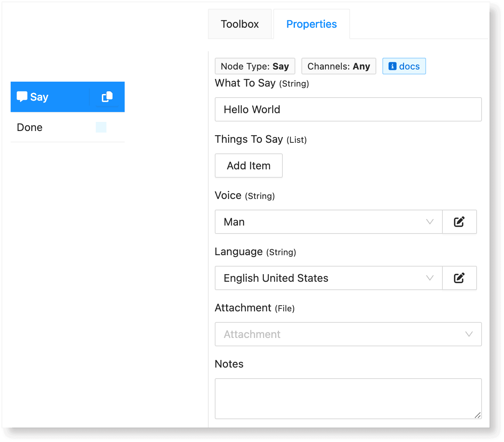This screenshot has height=442, width=504.
Task: Click the info icon on docs button
Action: point(393,66)
